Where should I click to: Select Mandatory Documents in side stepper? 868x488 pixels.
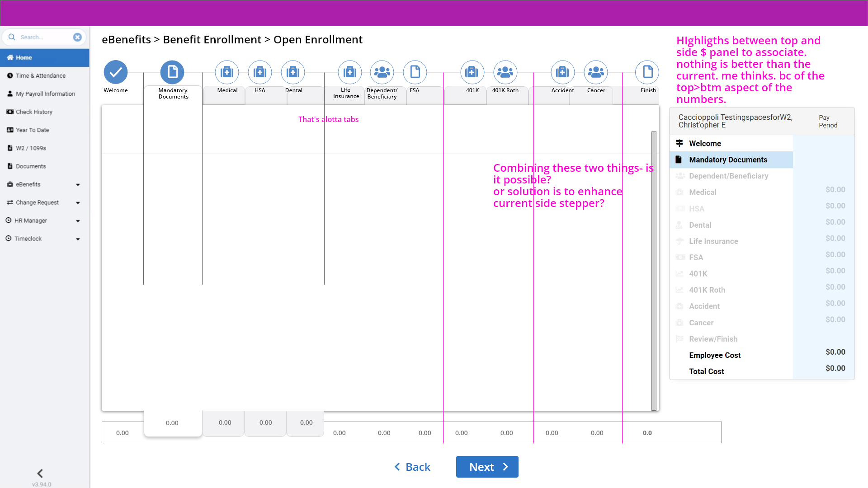tap(728, 160)
